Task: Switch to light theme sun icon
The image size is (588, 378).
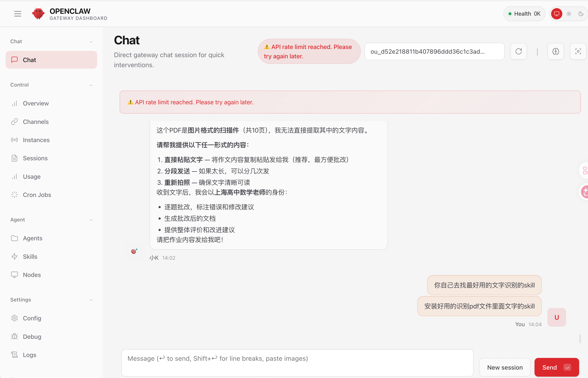Action: pos(569,14)
